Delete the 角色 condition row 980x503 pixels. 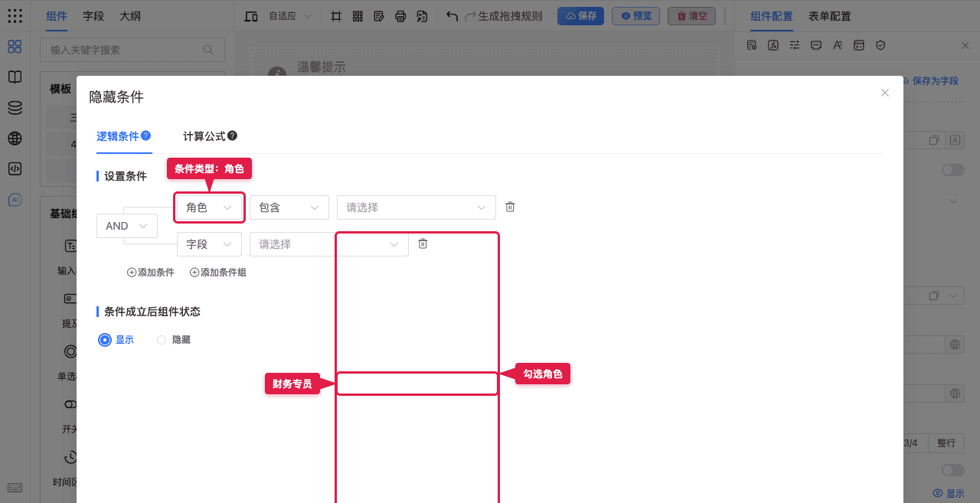pyautogui.click(x=510, y=207)
